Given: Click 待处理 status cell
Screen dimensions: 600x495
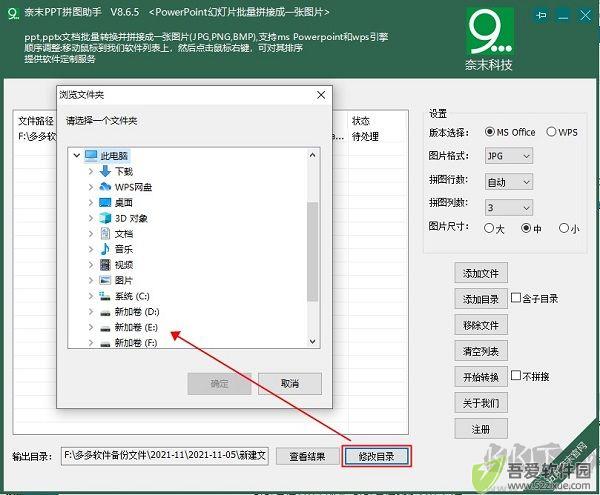Looking at the screenshot, I should pyautogui.click(x=365, y=137).
